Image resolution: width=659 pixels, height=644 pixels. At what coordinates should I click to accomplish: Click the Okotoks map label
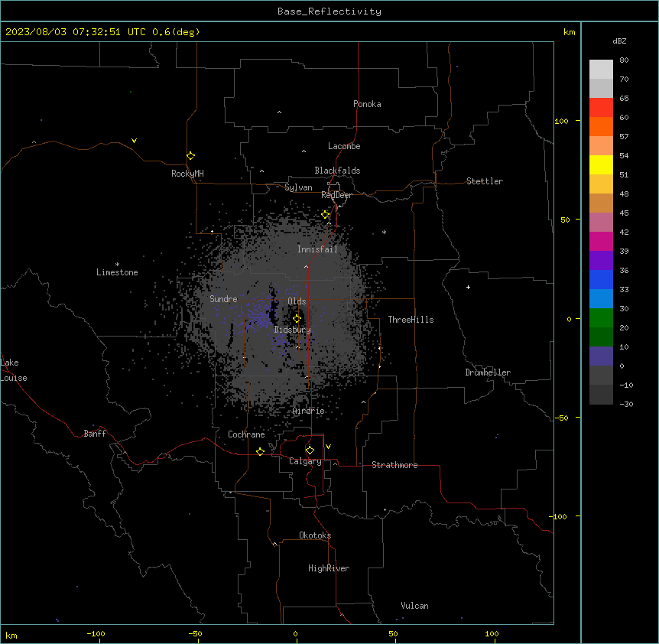315,535
